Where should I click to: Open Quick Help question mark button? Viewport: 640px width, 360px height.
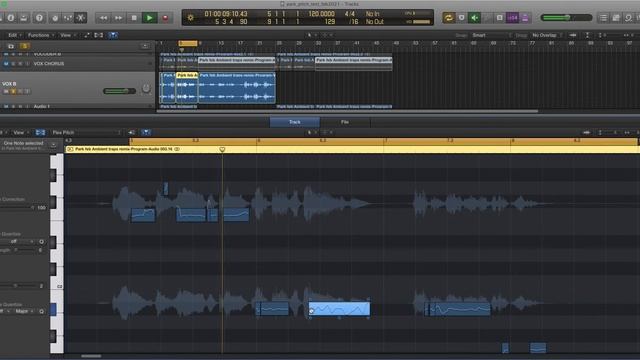tap(39, 18)
